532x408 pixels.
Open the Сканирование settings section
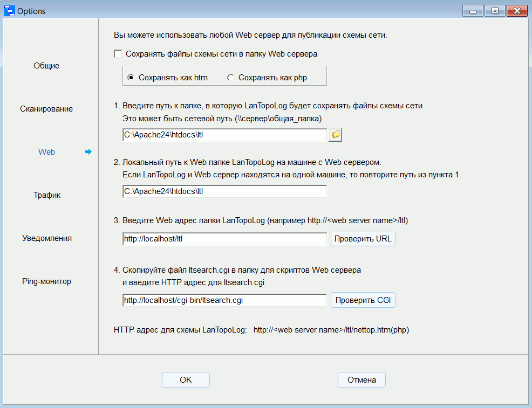46,109
